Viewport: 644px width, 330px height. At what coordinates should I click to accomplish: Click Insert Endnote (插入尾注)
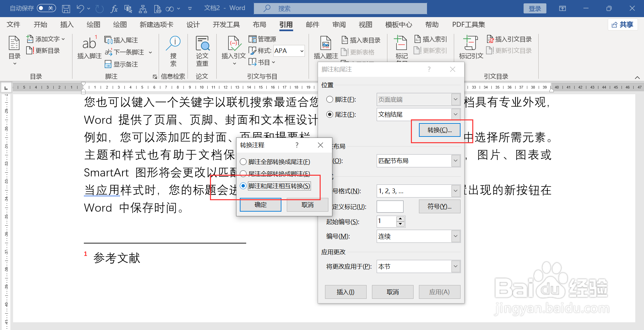[121, 40]
